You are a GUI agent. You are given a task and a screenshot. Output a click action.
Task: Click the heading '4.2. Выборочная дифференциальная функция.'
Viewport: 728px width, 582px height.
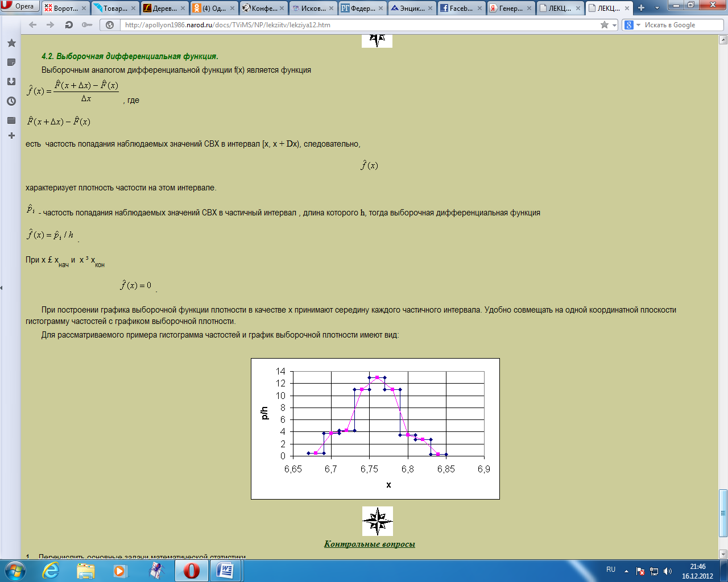click(x=130, y=56)
